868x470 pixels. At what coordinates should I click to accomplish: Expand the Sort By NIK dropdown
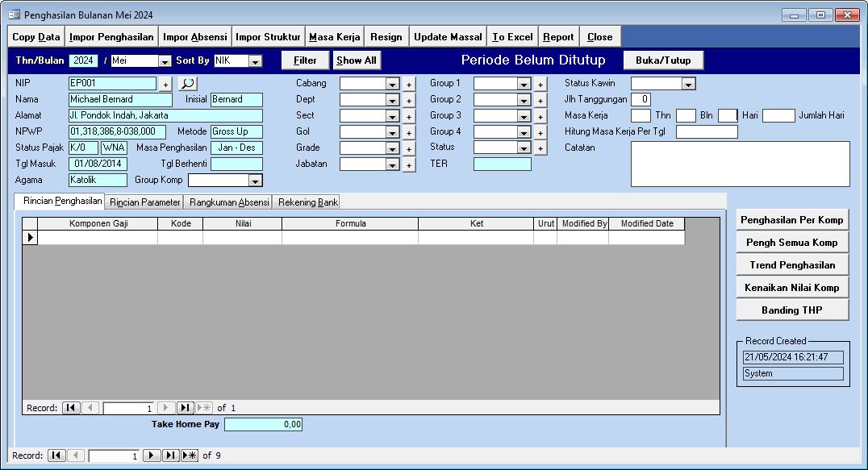(x=255, y=61)
